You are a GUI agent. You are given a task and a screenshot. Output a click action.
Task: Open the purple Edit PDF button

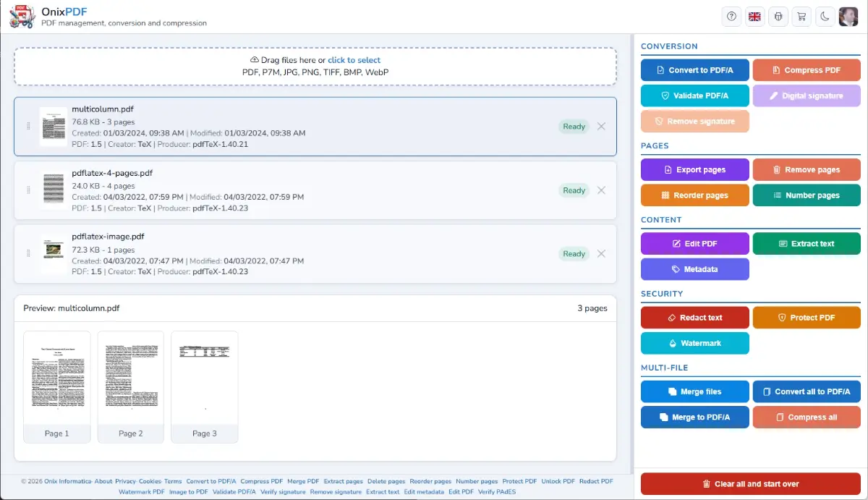[x=695, y=244]
